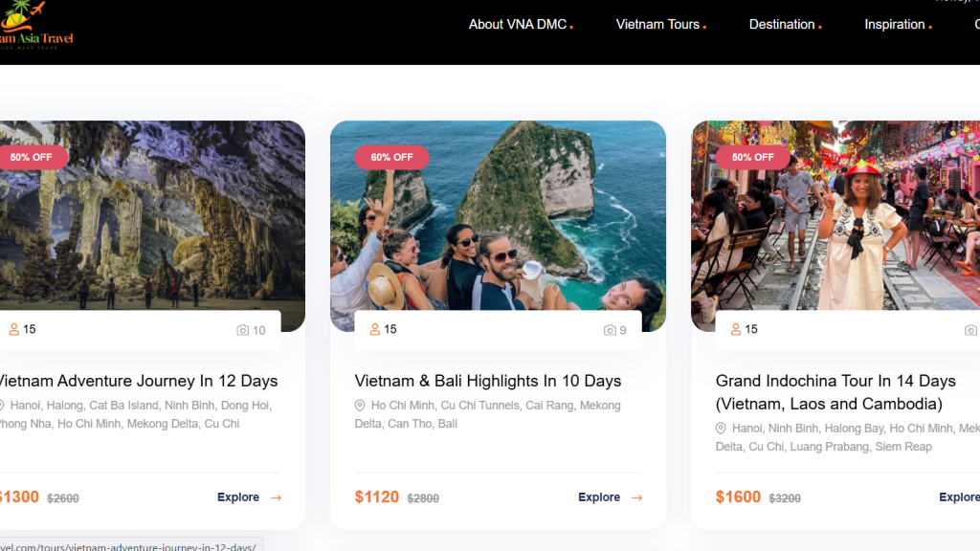Open the Destination menu

click(x=785, y=24)
